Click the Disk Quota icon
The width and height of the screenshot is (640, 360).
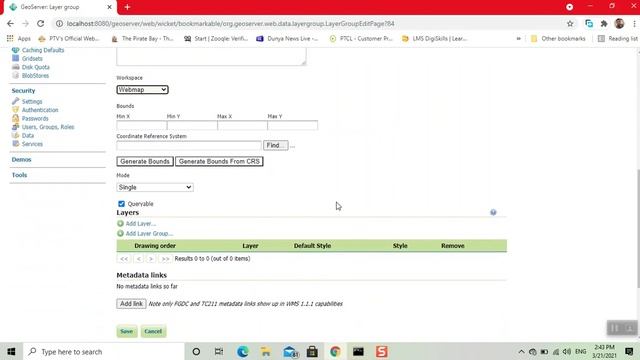coord(16,67)
